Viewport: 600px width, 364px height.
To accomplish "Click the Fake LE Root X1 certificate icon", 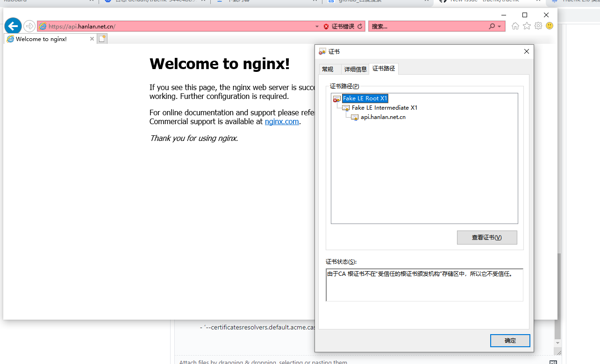I will click(337, 98).
